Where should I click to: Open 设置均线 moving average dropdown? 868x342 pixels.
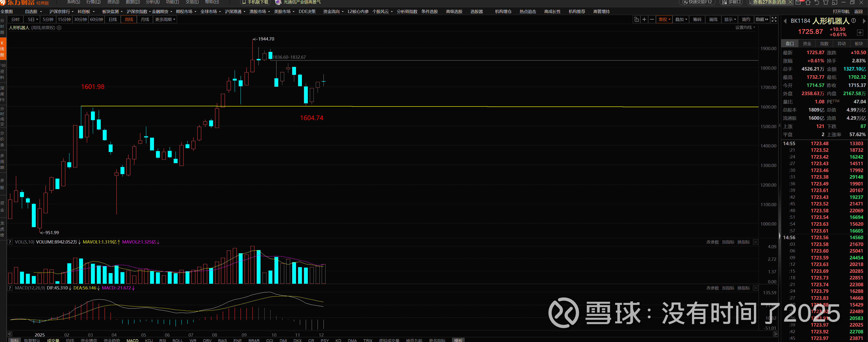745,28
